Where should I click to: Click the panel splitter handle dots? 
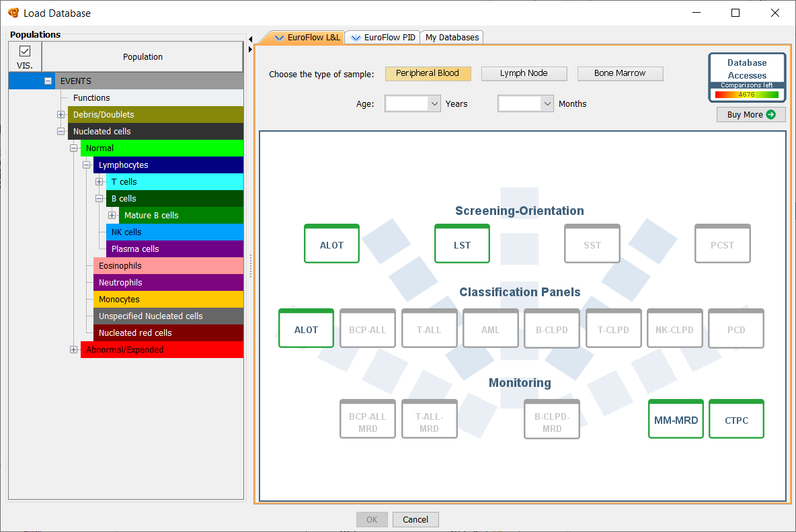(250, 266)
